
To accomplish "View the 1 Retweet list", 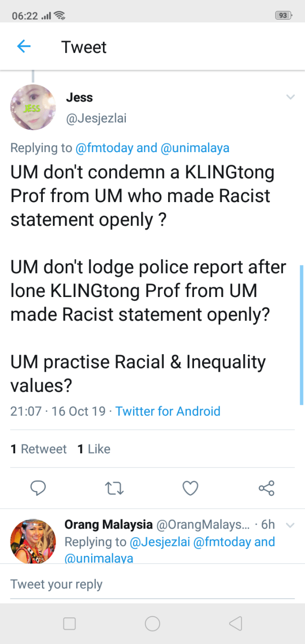I will (x=39, y=449).
